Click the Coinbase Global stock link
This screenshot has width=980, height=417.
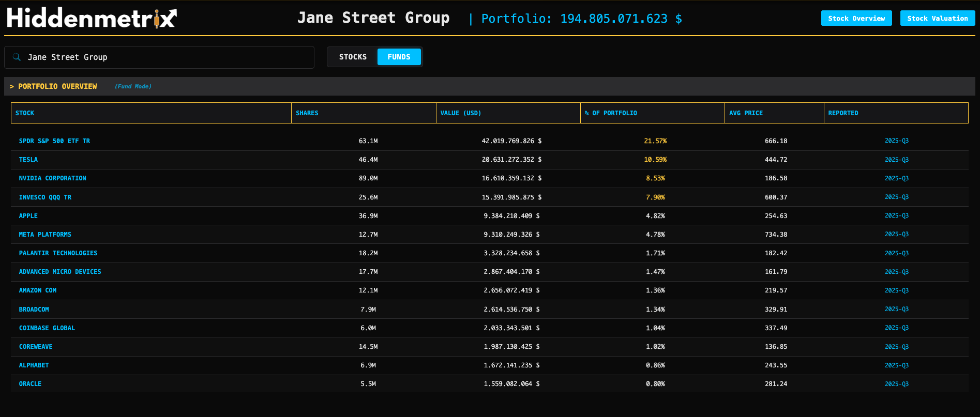coord(47,328)
